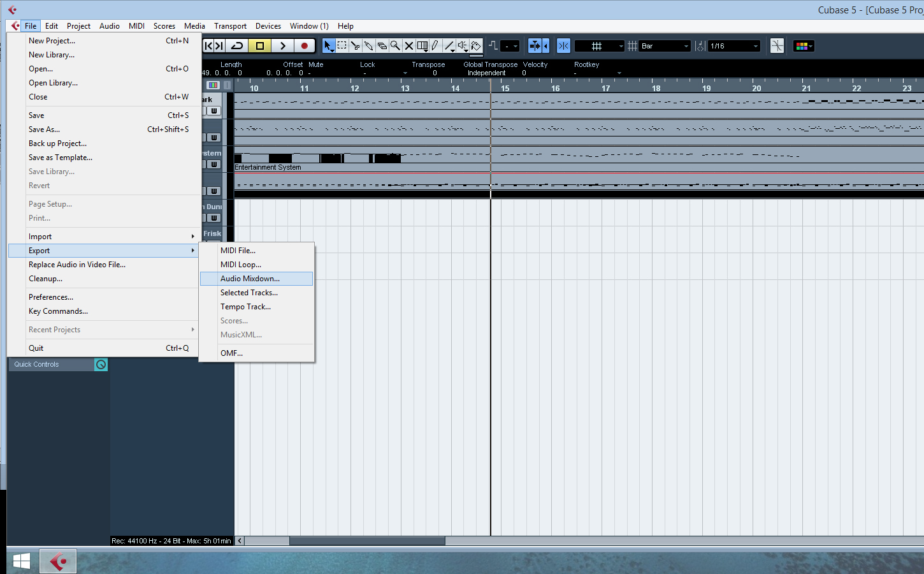Click the Snap to Zero Crossing icon
Image resolution: width=924 pixels, height=574 pixels.
[x=777, y=46]
